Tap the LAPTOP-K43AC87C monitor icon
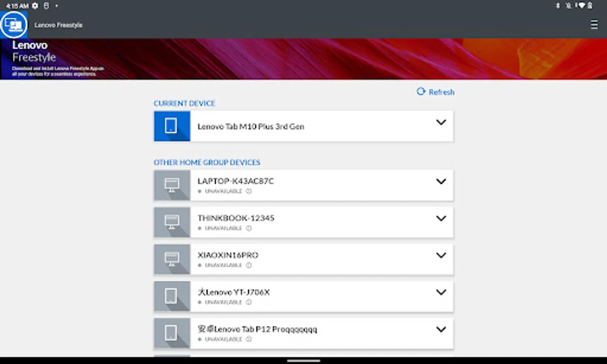This screenshot has height=364, width=607. point(172,185)
